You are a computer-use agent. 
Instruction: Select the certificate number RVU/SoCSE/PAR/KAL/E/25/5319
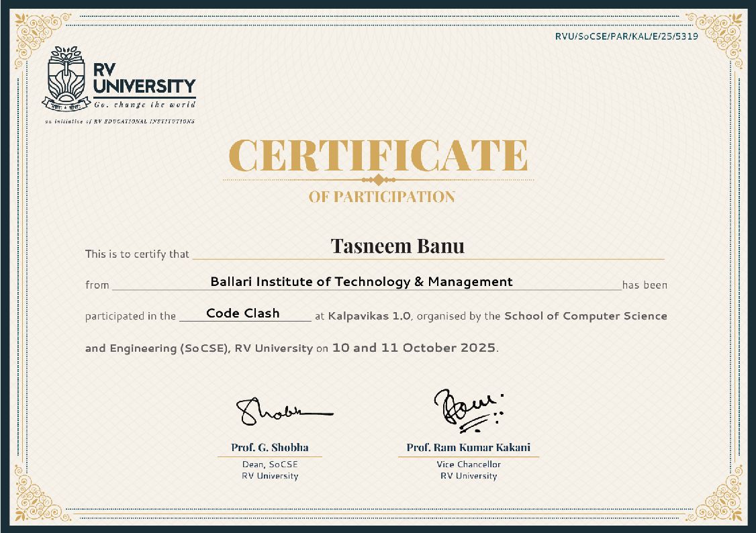coord(626,36)
